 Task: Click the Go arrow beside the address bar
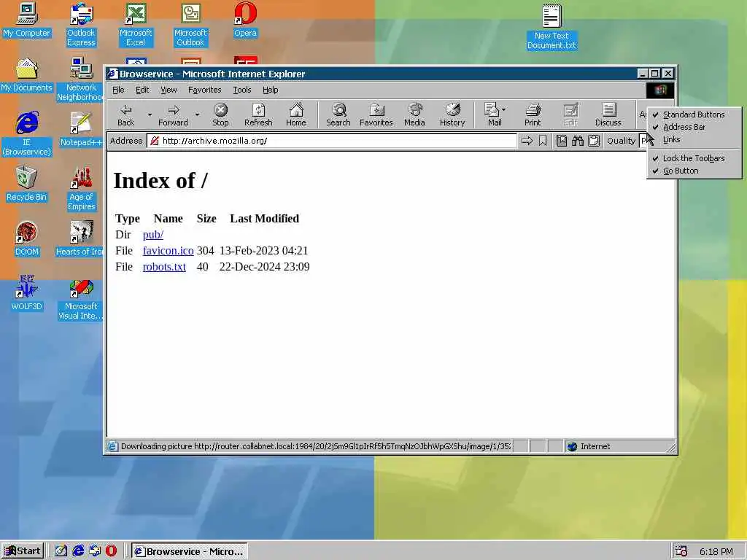pos(527,141)
